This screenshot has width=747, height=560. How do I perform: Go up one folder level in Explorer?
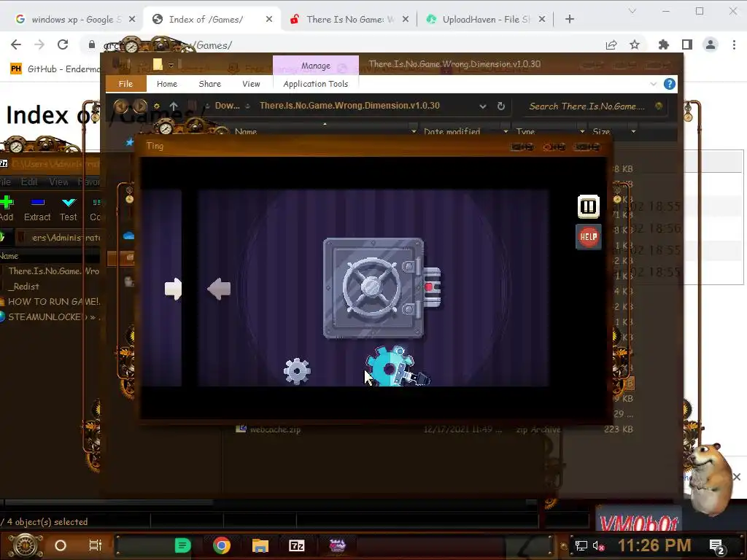click(174, 106)
